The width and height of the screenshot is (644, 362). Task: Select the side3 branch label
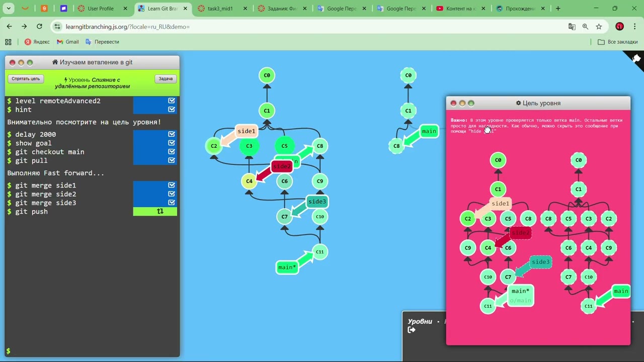[x=317, y=202]
